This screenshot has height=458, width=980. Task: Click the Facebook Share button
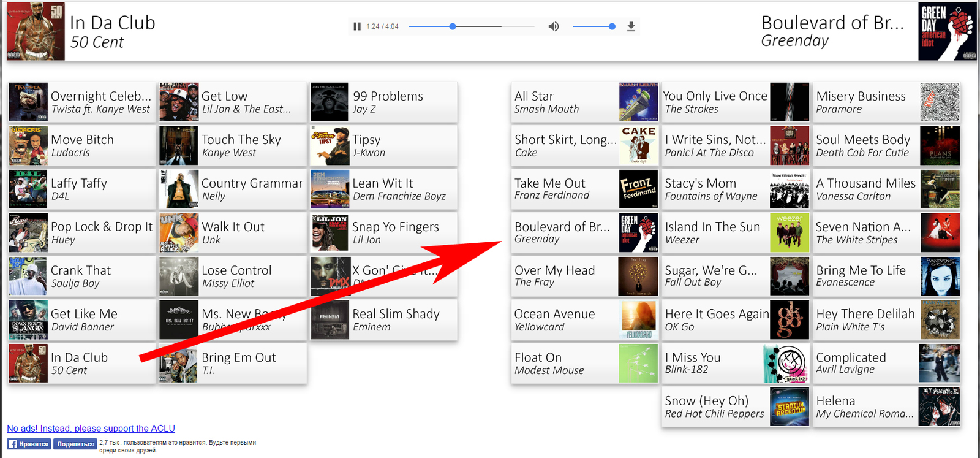point(75,444)
